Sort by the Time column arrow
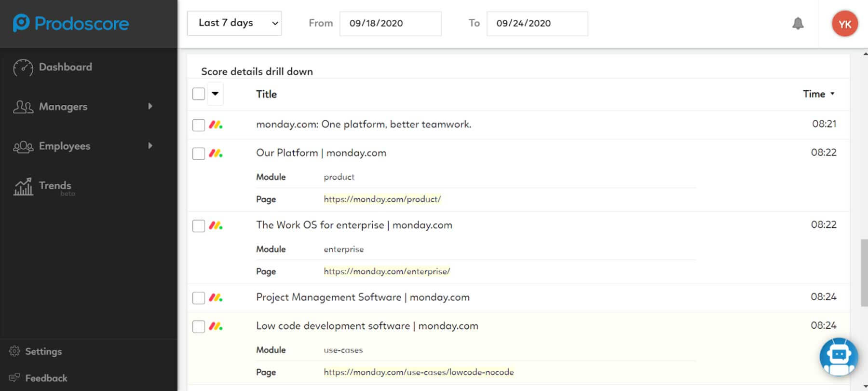Image resolution: width=868 pixels, height=391 pixels. 832,94
